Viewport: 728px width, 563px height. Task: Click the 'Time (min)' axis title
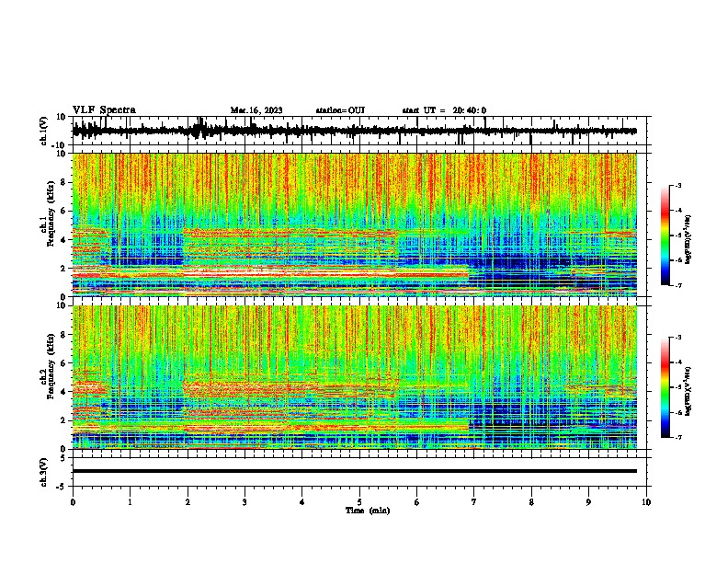pos(368,511)
